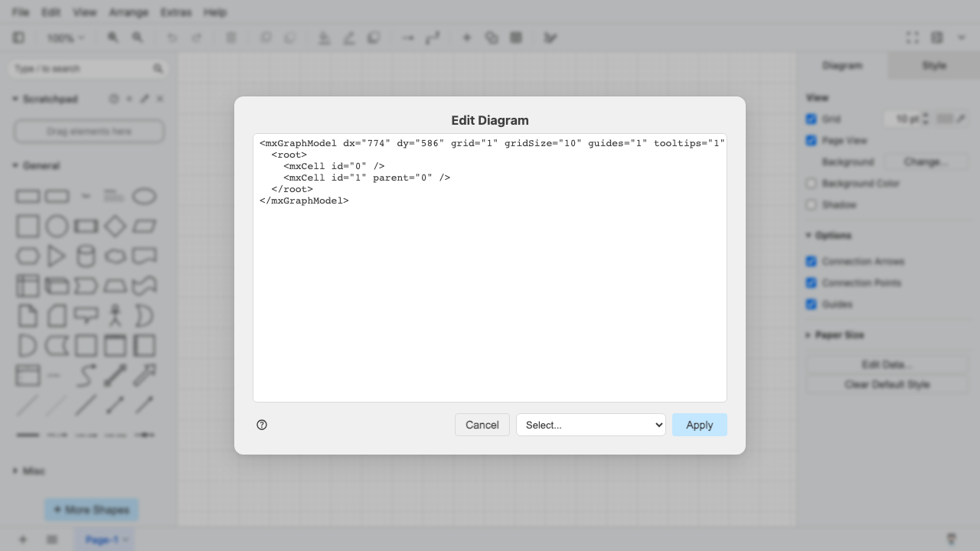The height and width of the screenshot is (551, 980).
Task: Click the To Front toolbar icon
Action: click(266, 37)
